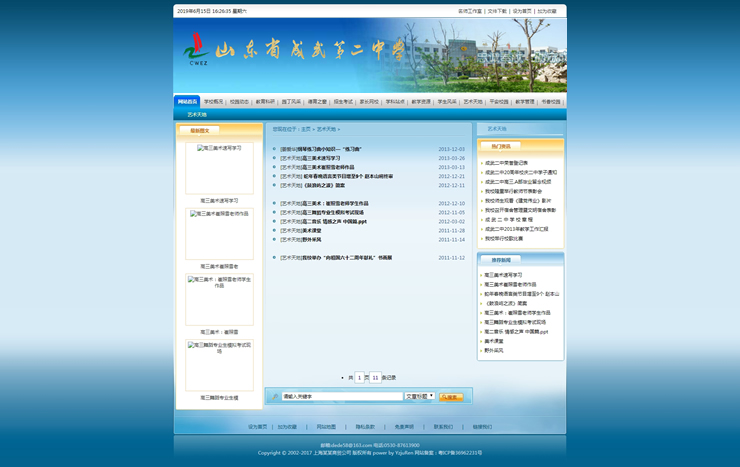This screenshot has height=467, width=740.
Task: Select the 网站首页 navigation tab
Action: pyautogui.click(x=188, y=101)
